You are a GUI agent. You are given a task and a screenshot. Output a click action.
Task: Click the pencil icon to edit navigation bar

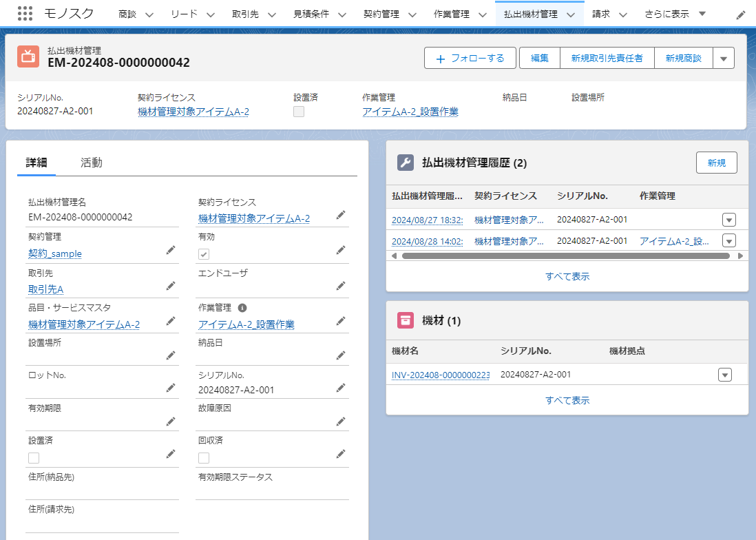(740, 14)
